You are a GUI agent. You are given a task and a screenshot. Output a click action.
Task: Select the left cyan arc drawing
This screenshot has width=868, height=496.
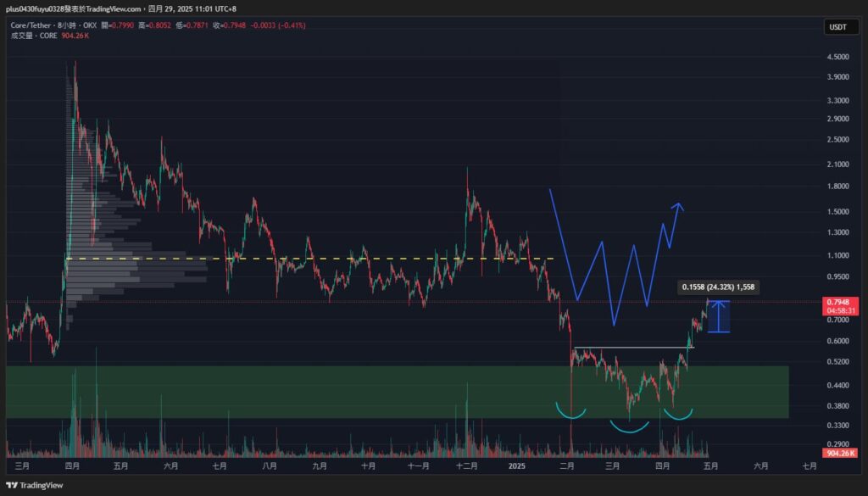click(570, 413)
